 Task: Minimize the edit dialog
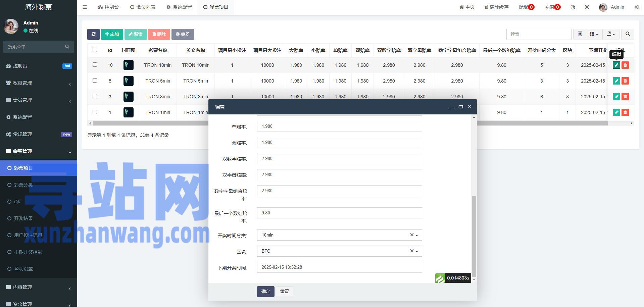[x=452, y=107]
